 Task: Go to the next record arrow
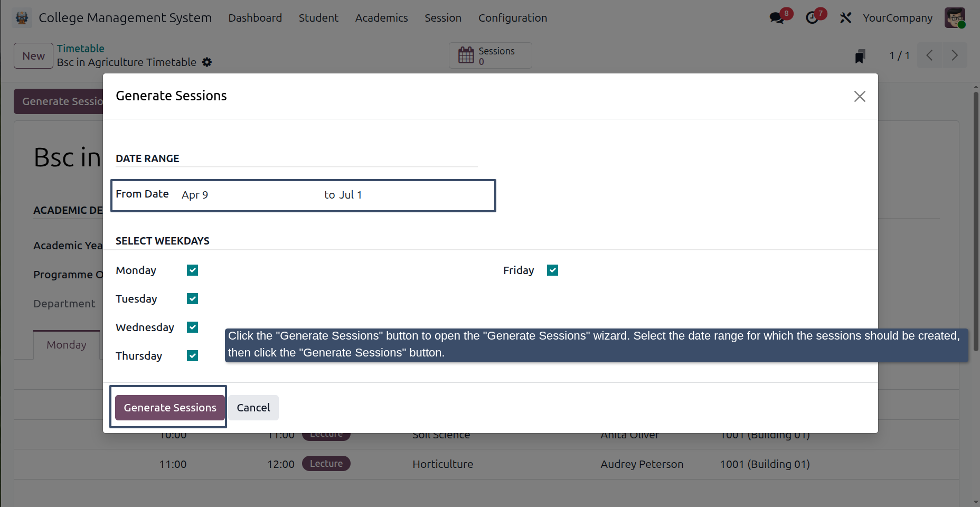[955, 55]
